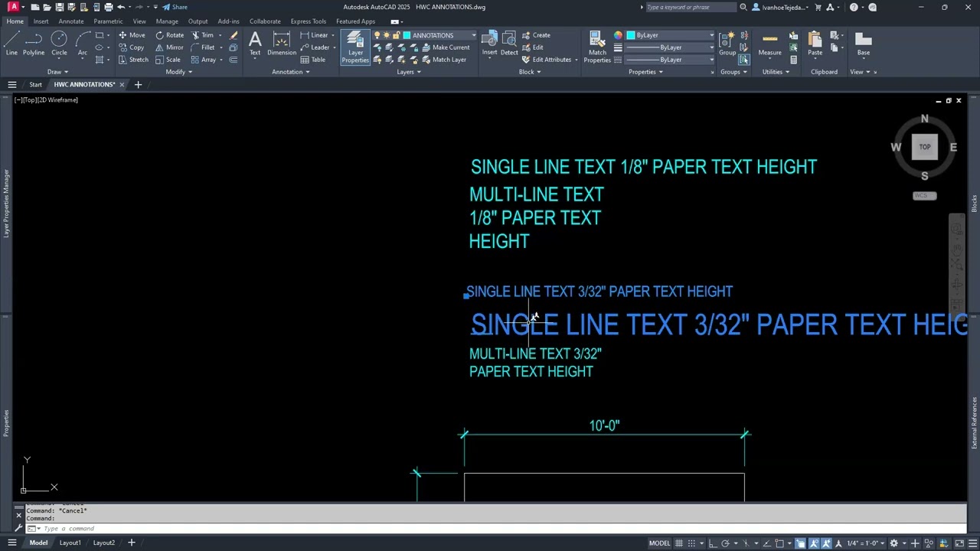Select the Dimension tool
This screenshot has height=551, width=980.
pos(282,44)
